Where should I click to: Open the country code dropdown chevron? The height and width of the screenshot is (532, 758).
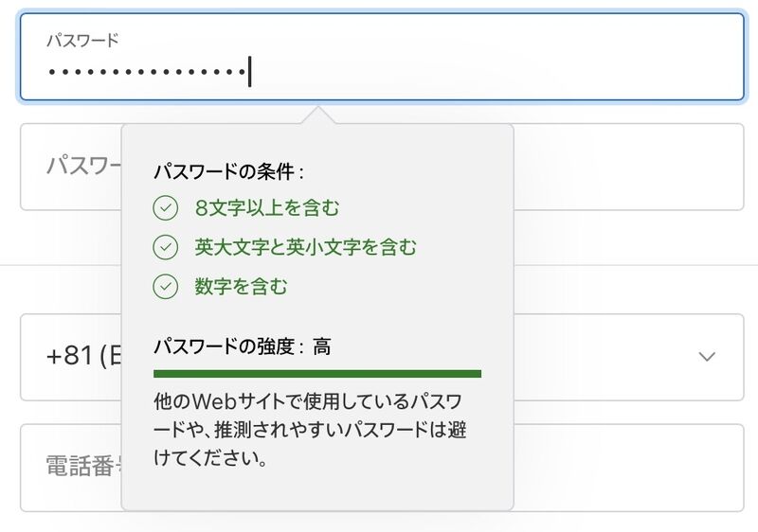707,357
